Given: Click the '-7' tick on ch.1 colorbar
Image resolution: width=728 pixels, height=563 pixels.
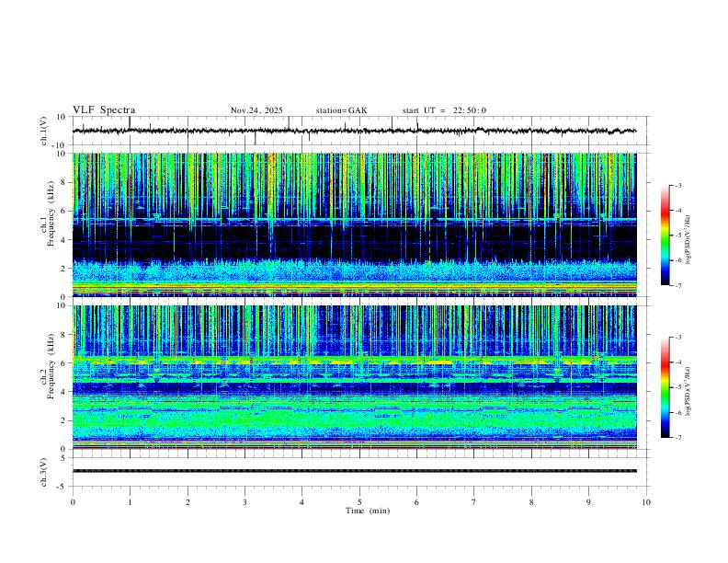Looking at the screenshot, I should click(678, 285).
